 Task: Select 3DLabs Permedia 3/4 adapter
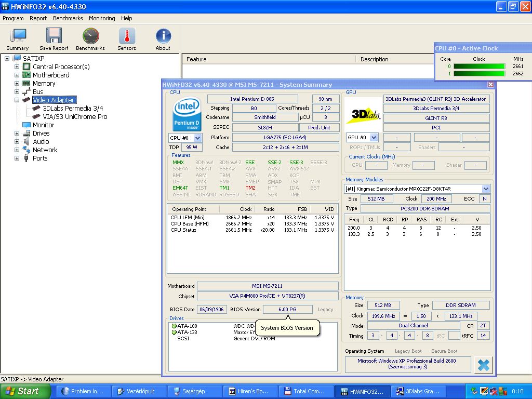point(73,108)
